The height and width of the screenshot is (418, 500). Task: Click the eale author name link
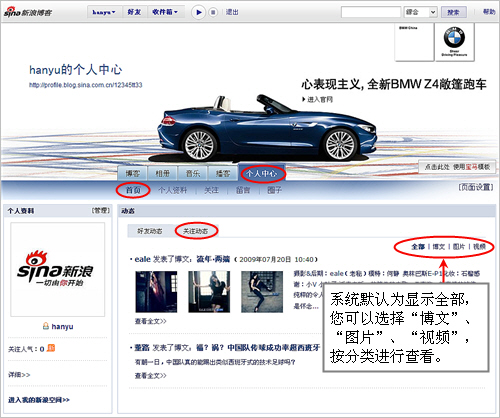(x=143, y=259)
